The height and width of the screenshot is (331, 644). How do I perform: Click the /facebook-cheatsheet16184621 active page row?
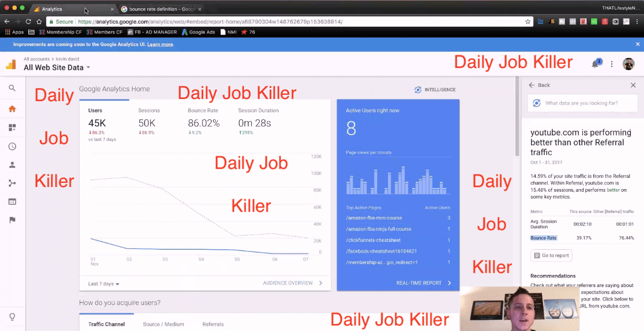point(398,251)
